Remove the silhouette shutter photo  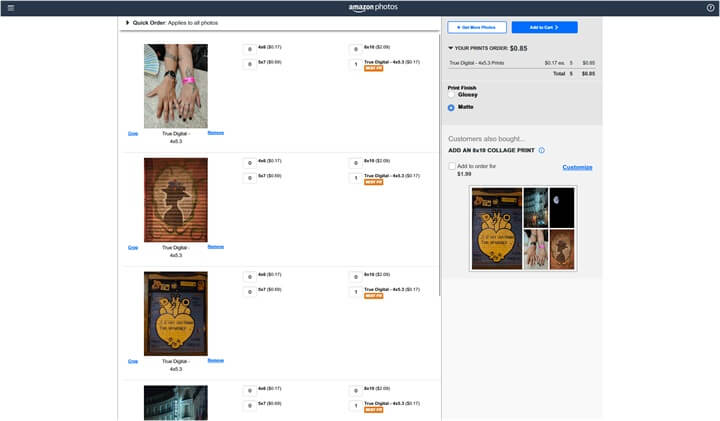[216, 247]
